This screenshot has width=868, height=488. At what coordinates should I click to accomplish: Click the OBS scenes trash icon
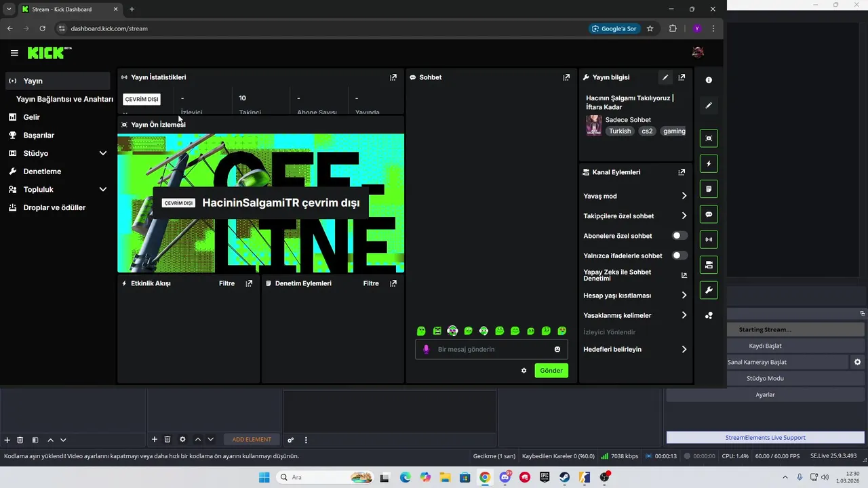click(20, 440)
